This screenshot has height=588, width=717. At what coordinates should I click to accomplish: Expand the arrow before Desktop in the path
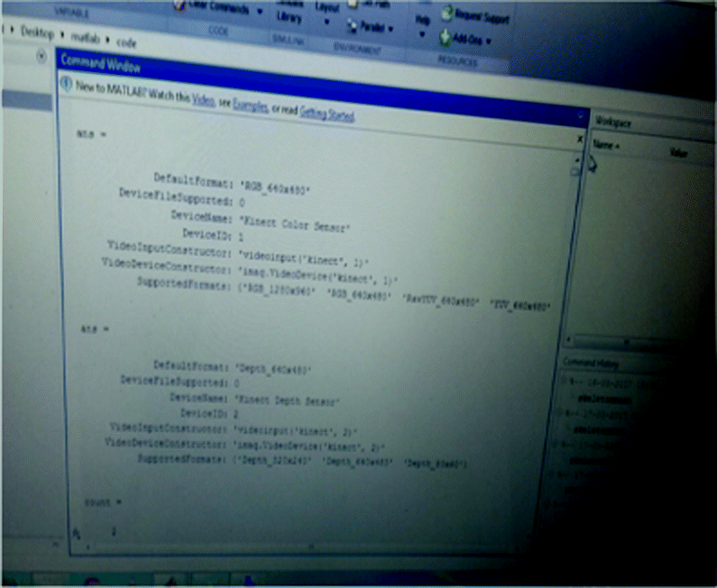tap(12, 30)
